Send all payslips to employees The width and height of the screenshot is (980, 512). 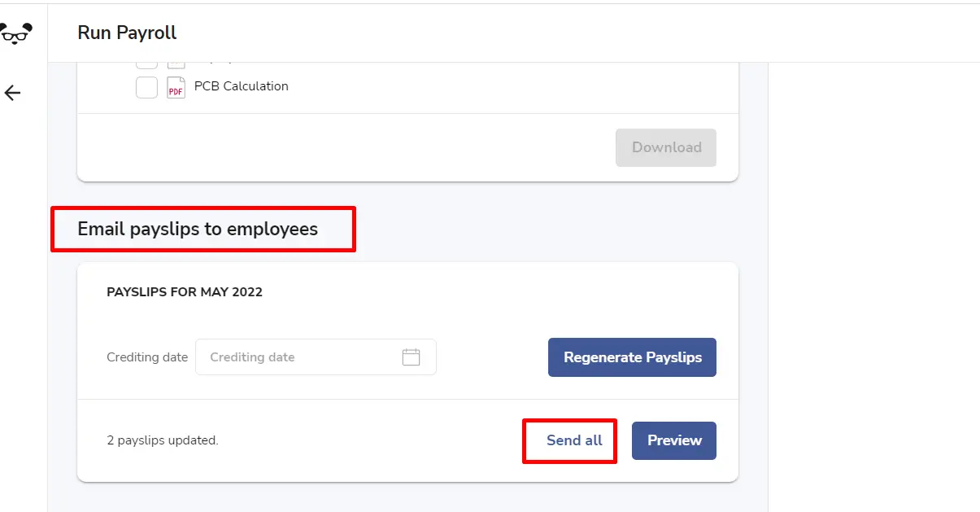point(574,440)
